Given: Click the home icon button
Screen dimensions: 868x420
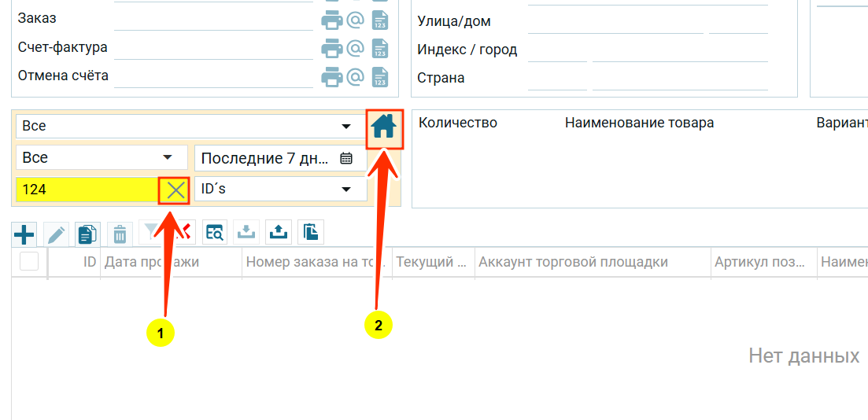Looking at the screenshot, I should pos(383,127).
